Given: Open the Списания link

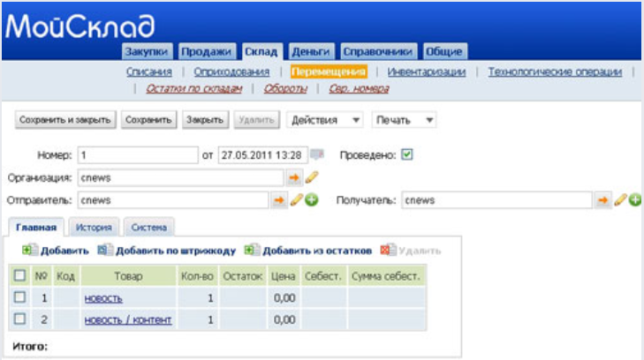Looking at the screenshot, I should (x=149, y=71).
